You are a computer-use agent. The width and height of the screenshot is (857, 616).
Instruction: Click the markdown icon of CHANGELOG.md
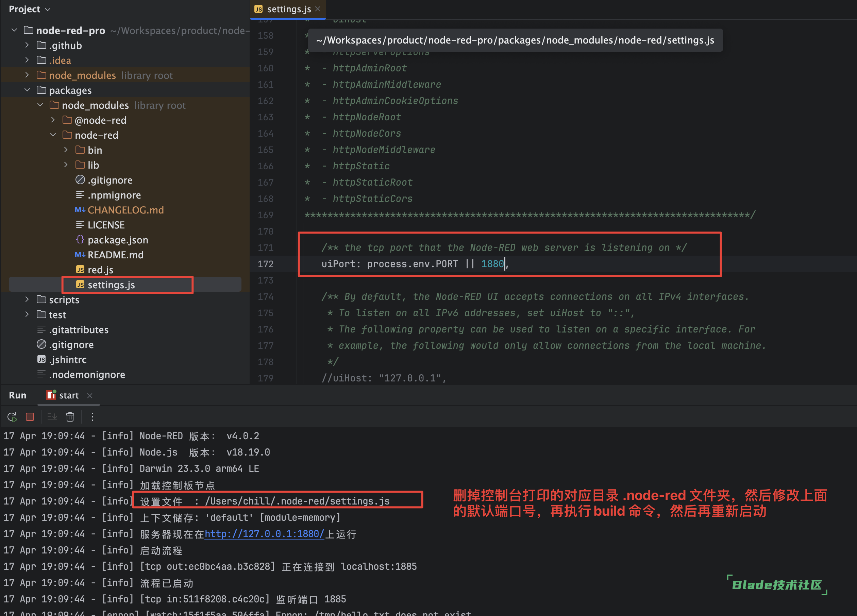(80, 210)
